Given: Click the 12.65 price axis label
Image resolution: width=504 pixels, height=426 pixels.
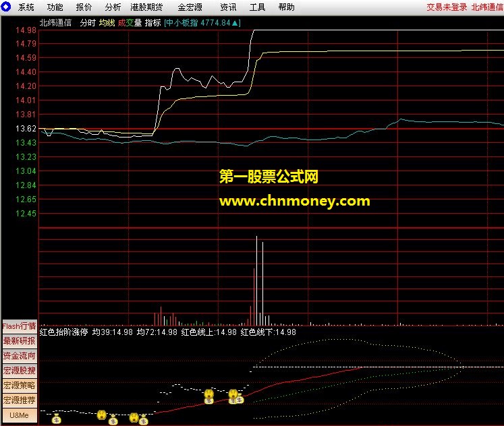Looking at the screenshot, I should click(x=26, y=199).
